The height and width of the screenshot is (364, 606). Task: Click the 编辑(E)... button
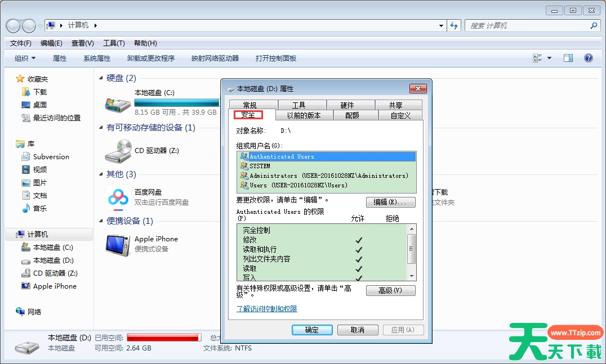pyautogui.click(x=390, y=202)
